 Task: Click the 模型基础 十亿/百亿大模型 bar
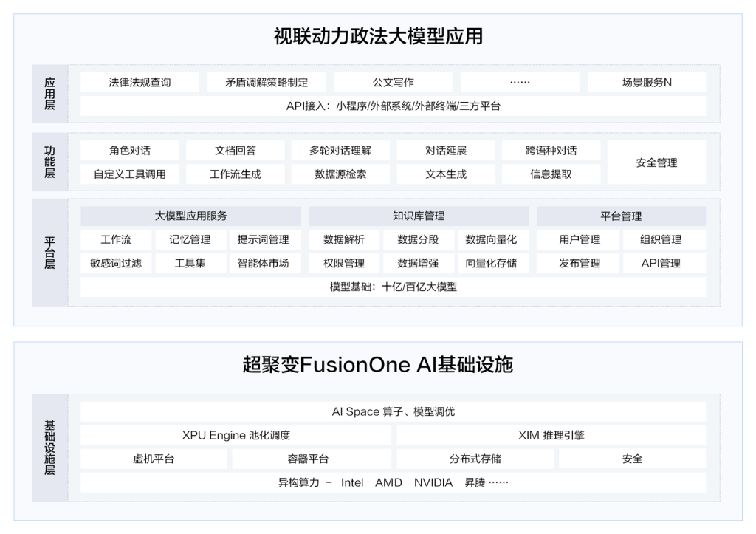tap(393, 287)
